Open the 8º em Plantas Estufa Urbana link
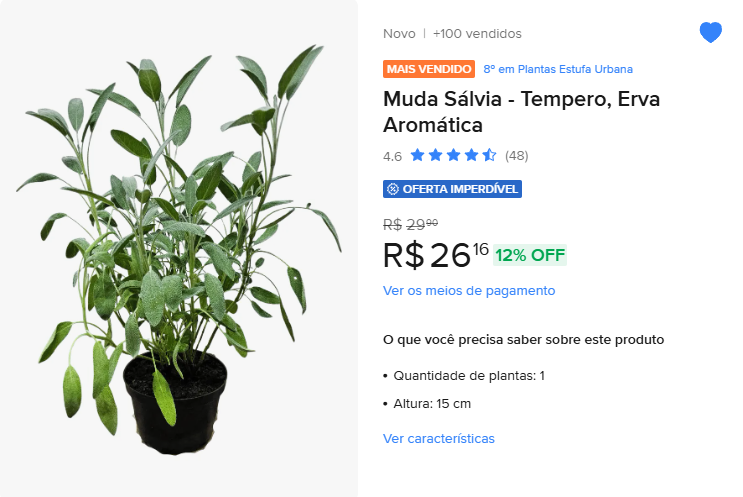The width and height of the screenshot is (743, 497). click(x=558, y=69)
